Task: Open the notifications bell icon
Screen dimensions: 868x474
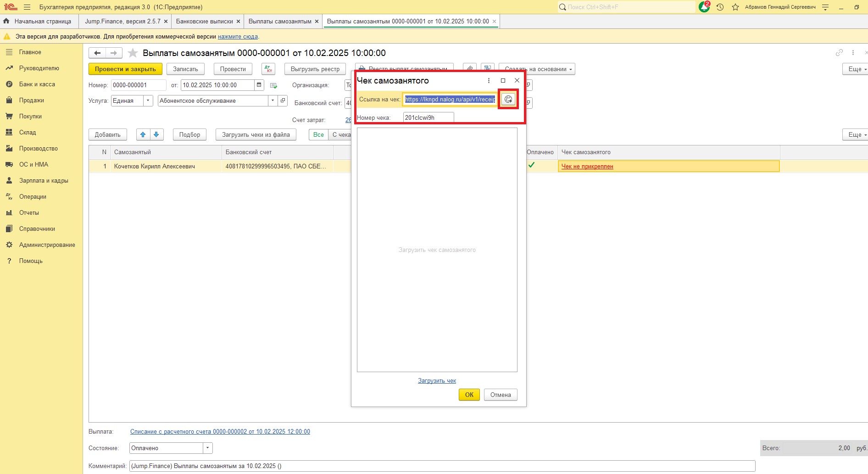Action: (x=704, y=7)
